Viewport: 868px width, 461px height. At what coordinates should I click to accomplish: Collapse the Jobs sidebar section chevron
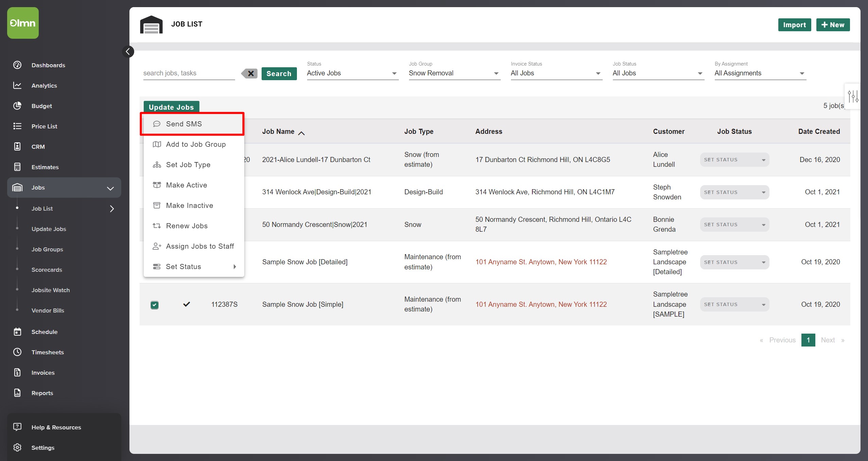click(110, 188)
